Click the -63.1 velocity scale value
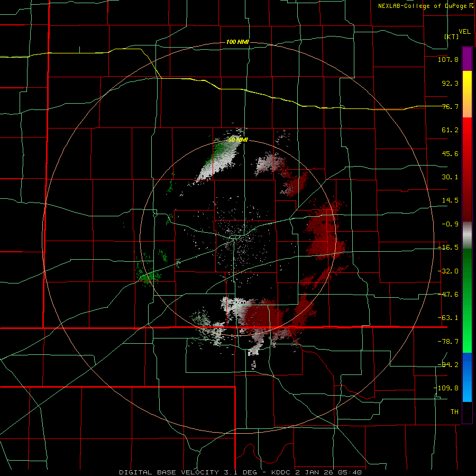 click(x=448, y=318)
